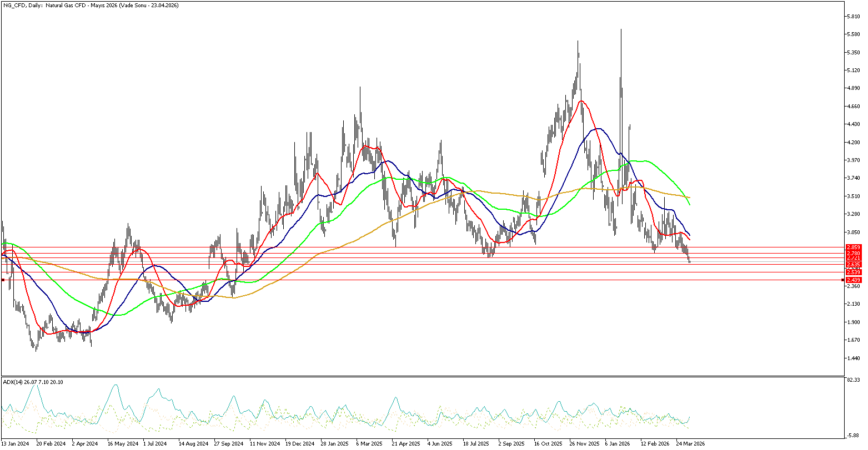
Task: Click the 11 Nov 2024 date label
Action: pos(264,444)
